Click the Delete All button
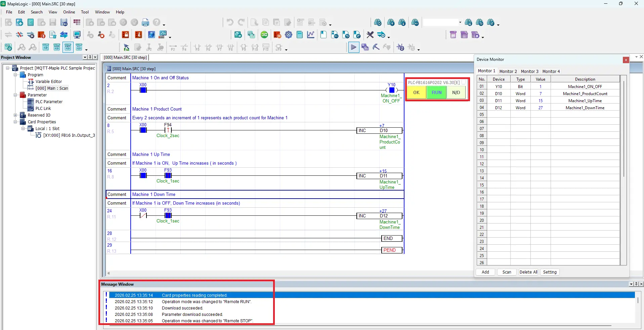This screenshot has width=644, height=330. pos(528,272)
